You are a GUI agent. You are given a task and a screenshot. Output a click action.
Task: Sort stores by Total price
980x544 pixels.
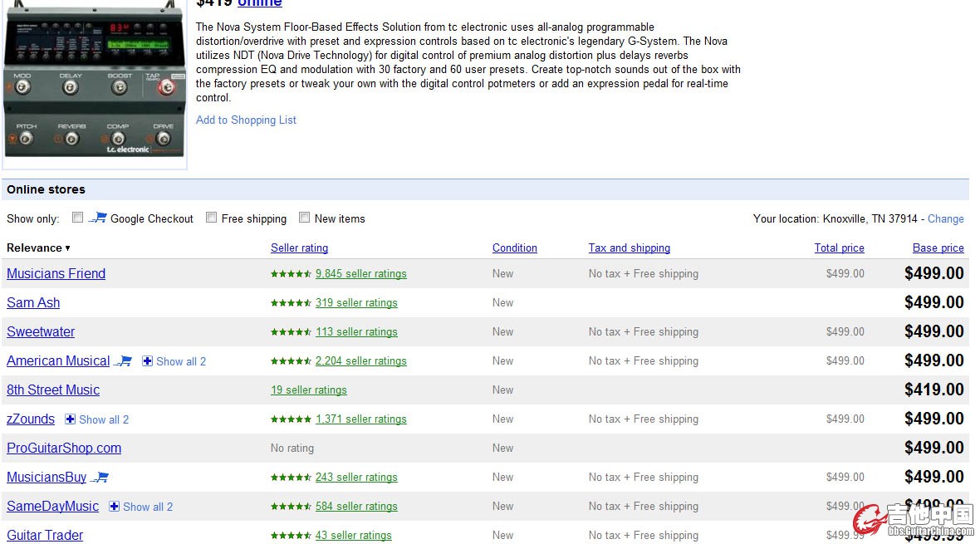[839, 247]
